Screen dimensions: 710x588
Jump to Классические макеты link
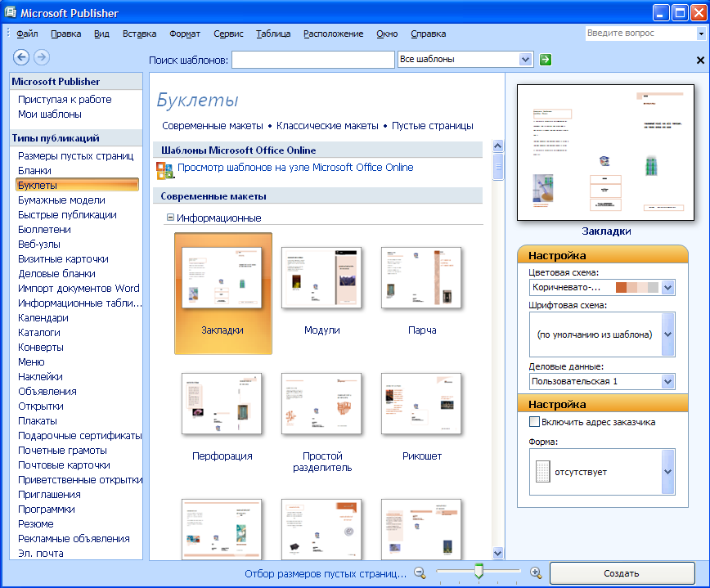click(327, 126)
